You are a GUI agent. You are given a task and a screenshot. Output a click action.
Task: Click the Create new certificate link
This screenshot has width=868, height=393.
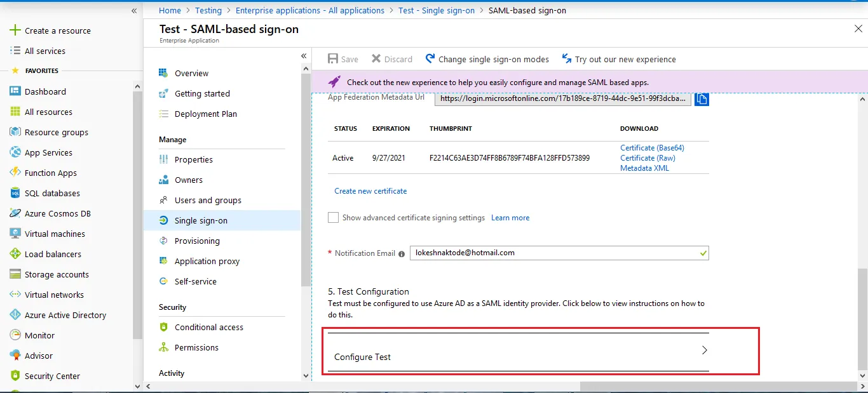[370, 191]
